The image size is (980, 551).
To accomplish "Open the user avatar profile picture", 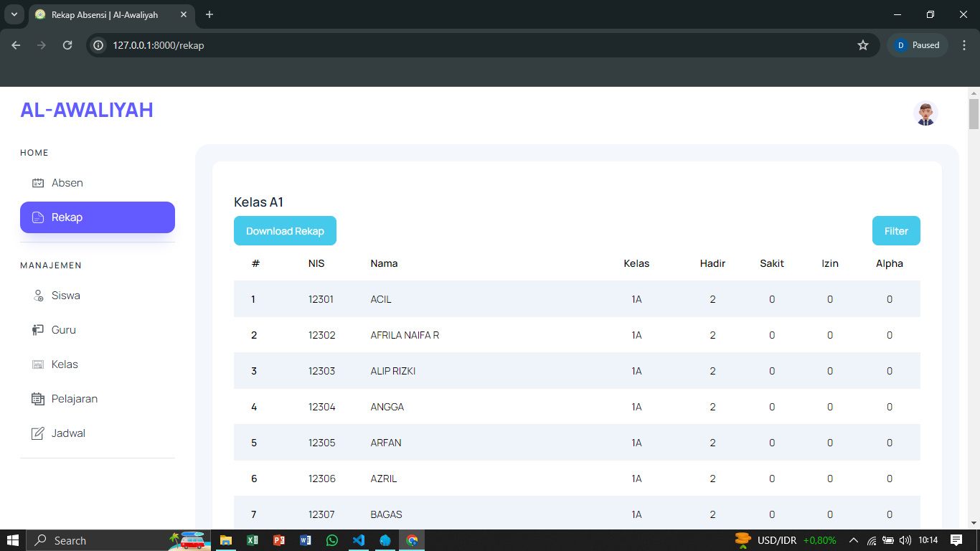I will pos(925,113).
